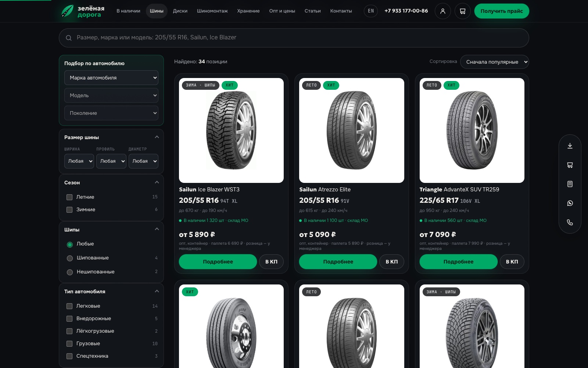The height and width of the screenshot is (368, 588).
Task: Open the shopping cart icon in header
Action: 463,11
